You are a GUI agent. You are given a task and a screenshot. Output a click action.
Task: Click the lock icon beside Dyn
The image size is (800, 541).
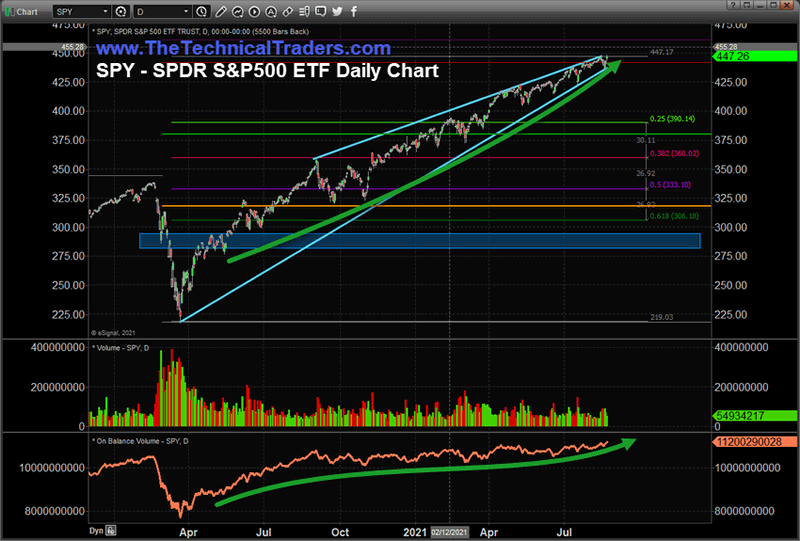[111, 530]
